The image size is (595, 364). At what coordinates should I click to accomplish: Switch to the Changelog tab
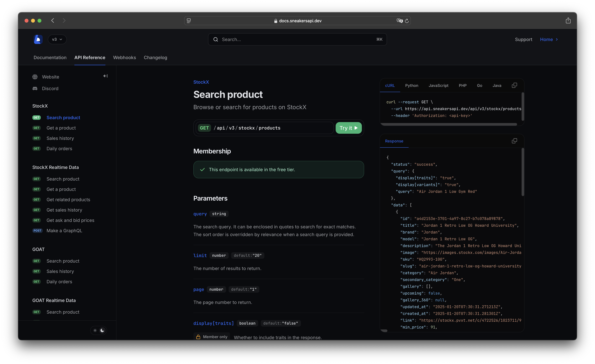(x=155, y=57)
